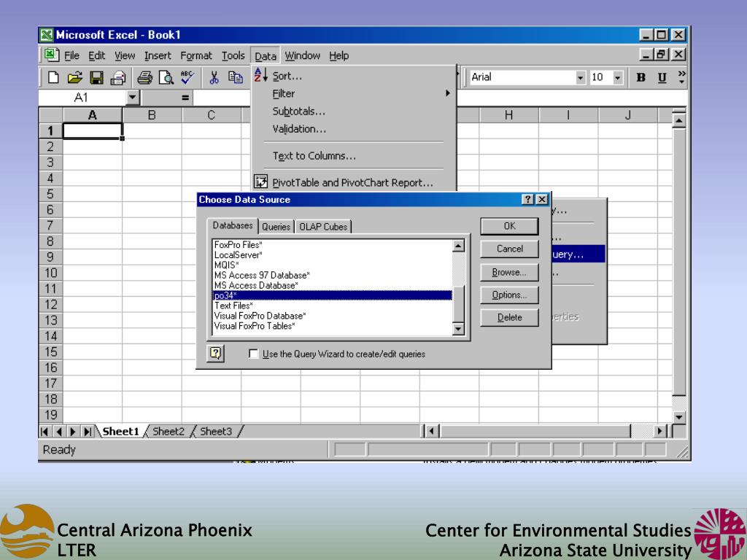Open the Format menu

point(196,55)
